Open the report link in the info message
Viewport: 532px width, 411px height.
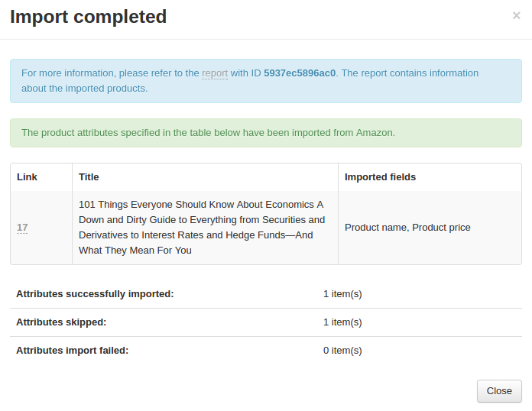click(215, 73)
